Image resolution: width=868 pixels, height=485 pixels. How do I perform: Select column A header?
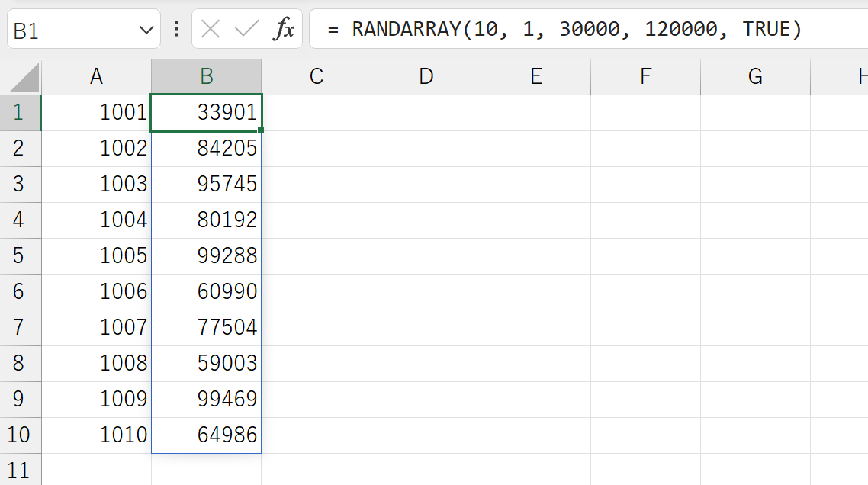click(x=96, y=77)
